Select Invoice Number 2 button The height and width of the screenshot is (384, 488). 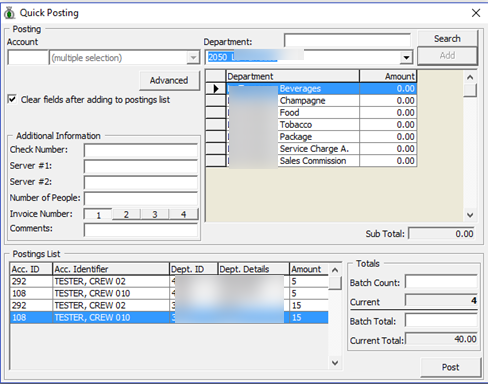click(126, 214)
